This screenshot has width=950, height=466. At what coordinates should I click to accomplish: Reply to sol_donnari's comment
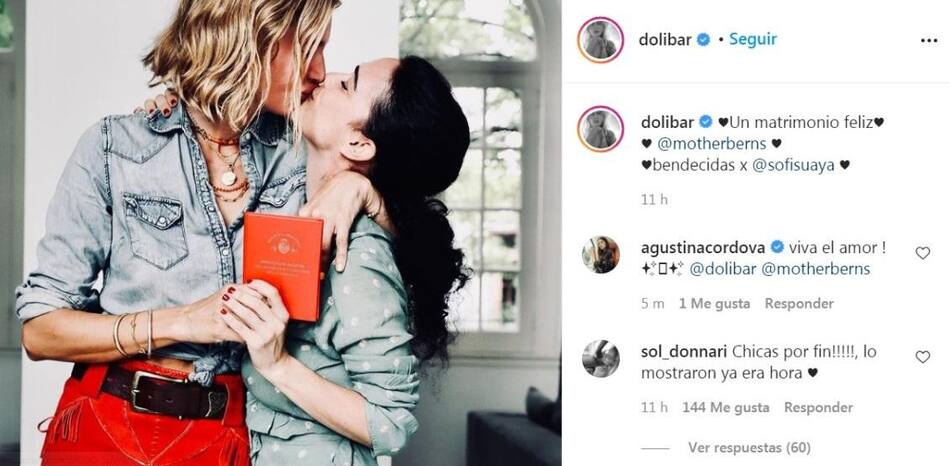point(818,408)
